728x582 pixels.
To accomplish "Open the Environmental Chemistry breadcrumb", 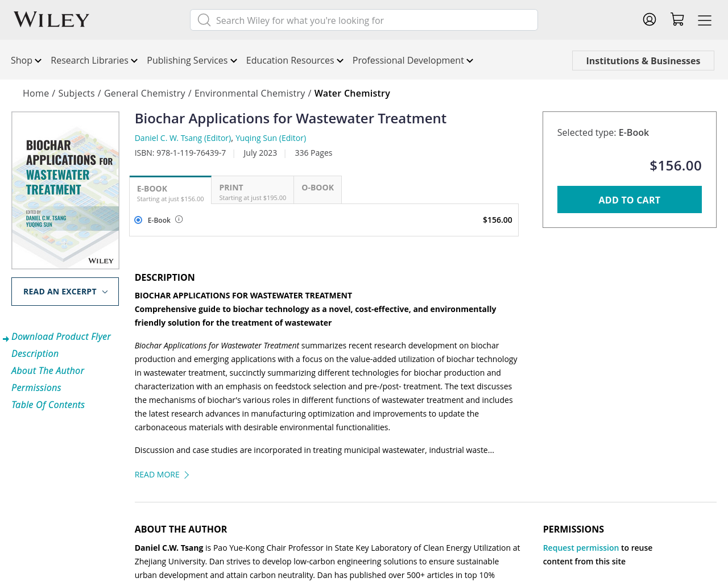I will (250, 93).
